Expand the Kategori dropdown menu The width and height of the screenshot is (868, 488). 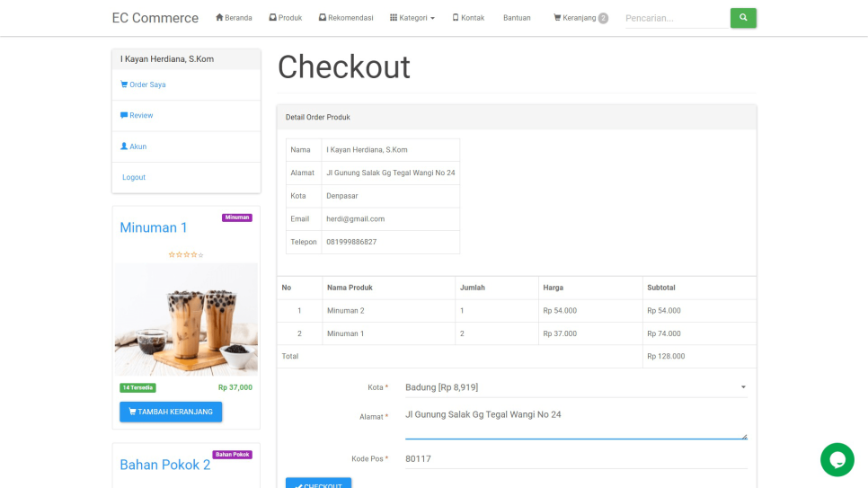point(412,18)
